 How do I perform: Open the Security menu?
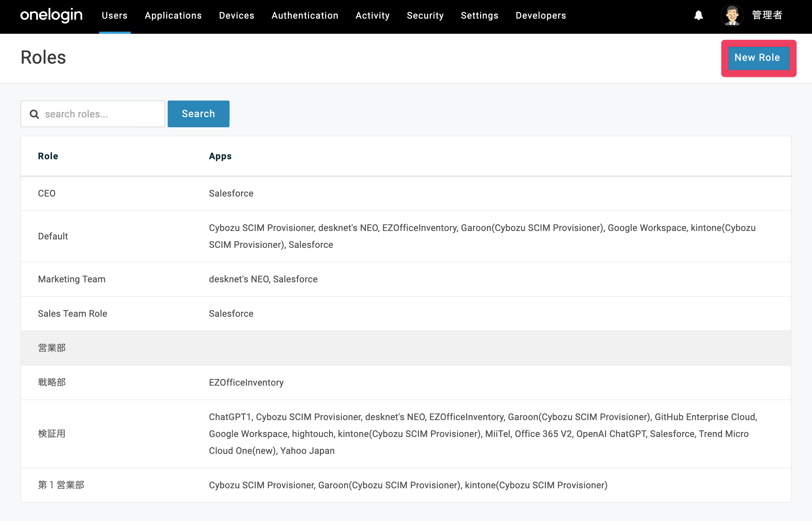tap(425, 15)
